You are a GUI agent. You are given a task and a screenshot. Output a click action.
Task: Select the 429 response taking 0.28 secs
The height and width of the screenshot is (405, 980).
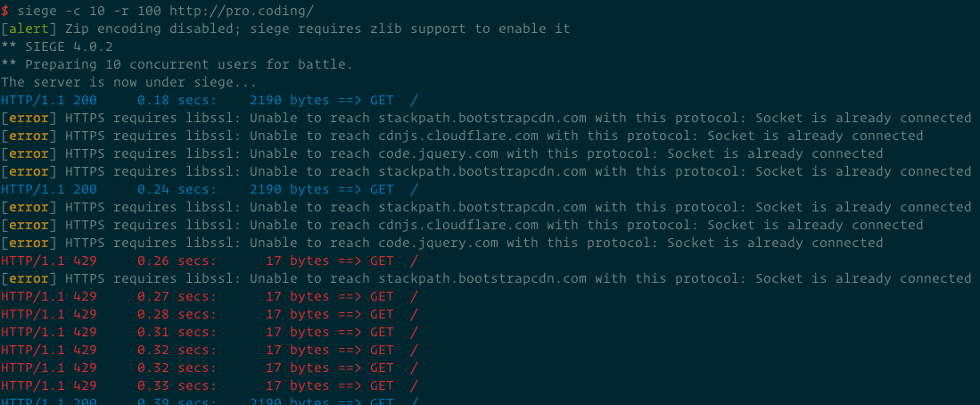coord(210,314)
